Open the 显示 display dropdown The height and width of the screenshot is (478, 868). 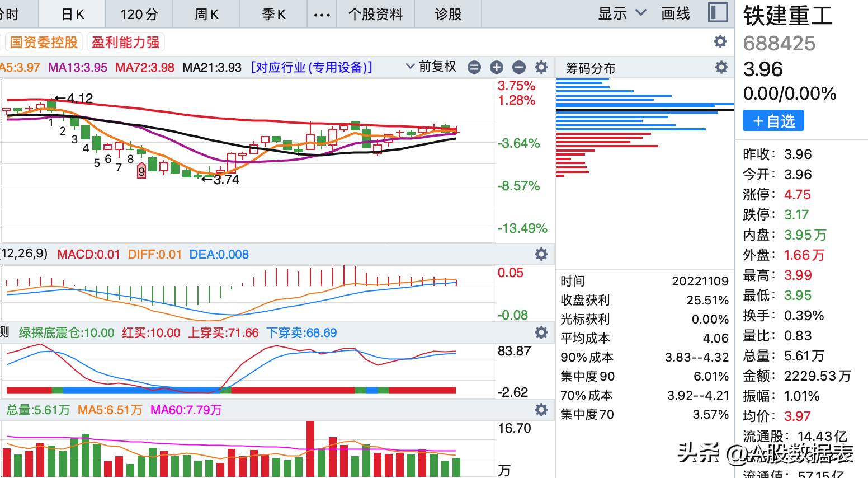pos(621,13)
